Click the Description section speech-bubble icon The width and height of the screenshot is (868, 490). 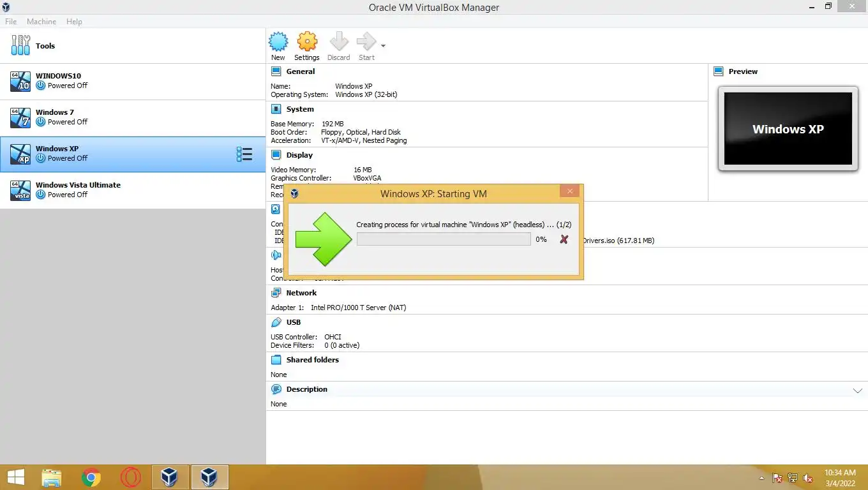pos(276,389)
